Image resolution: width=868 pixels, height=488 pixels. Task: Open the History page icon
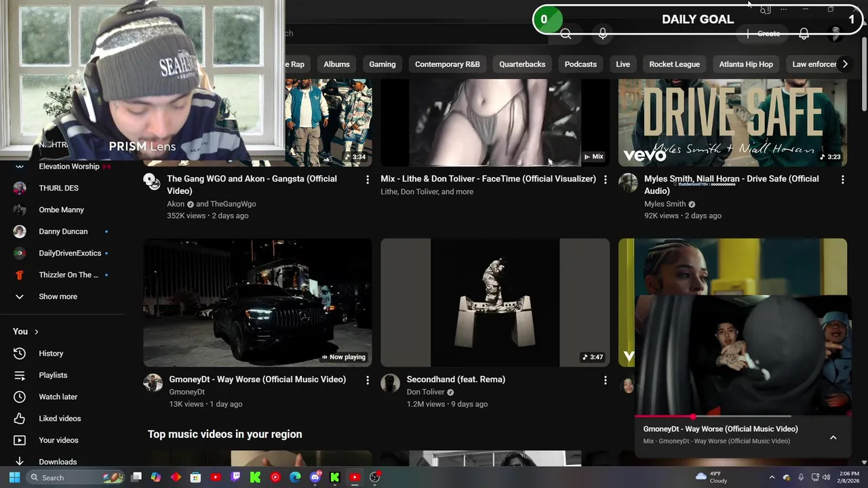[x=20, y=353]
